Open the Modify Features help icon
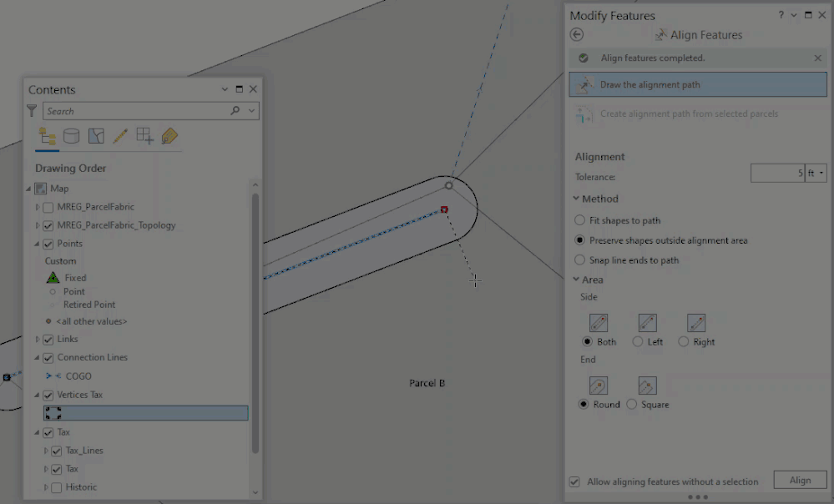Image resolution: width=834 pixels, height=504 pixels. 781,15
